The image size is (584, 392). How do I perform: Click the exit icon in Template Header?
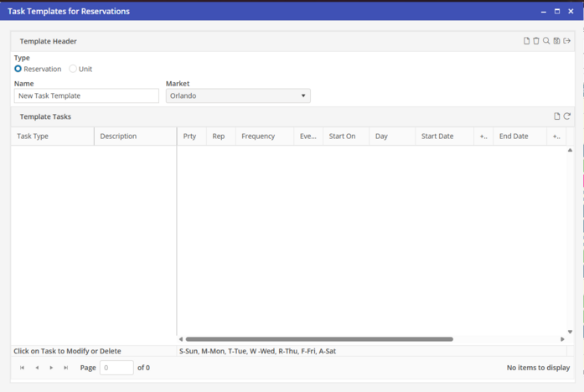tap(567, 41)
